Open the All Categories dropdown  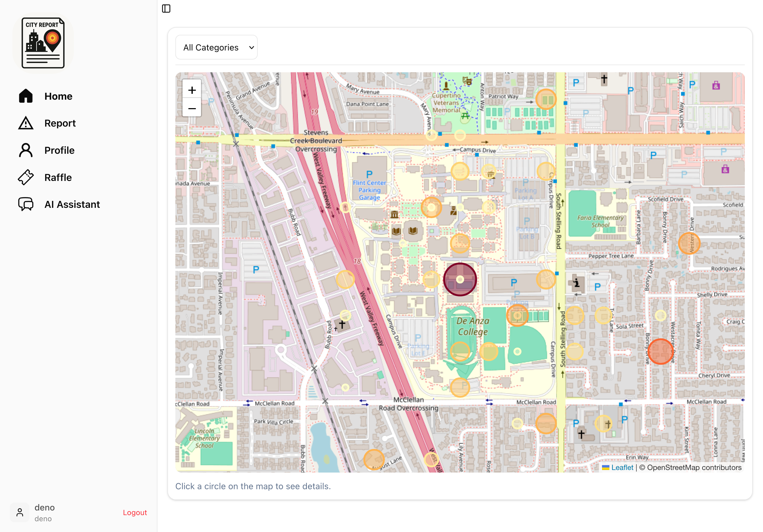[x=216, y=47]
